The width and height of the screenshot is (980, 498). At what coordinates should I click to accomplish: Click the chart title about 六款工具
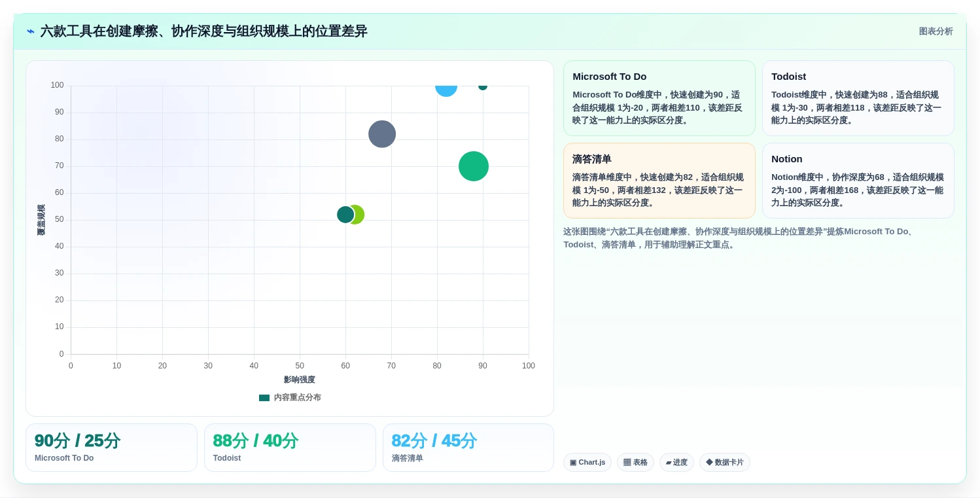click(x=203, y=31)
